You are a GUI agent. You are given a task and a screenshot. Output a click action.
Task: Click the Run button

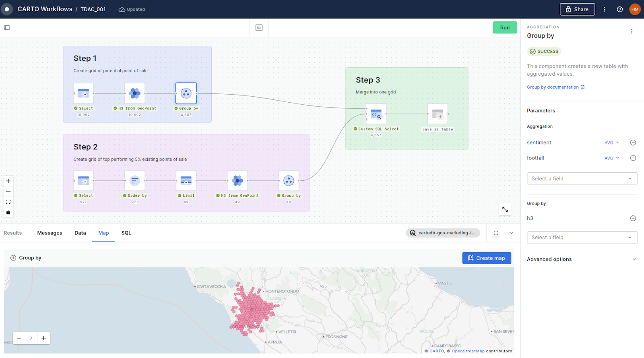[x=505, y=27]
